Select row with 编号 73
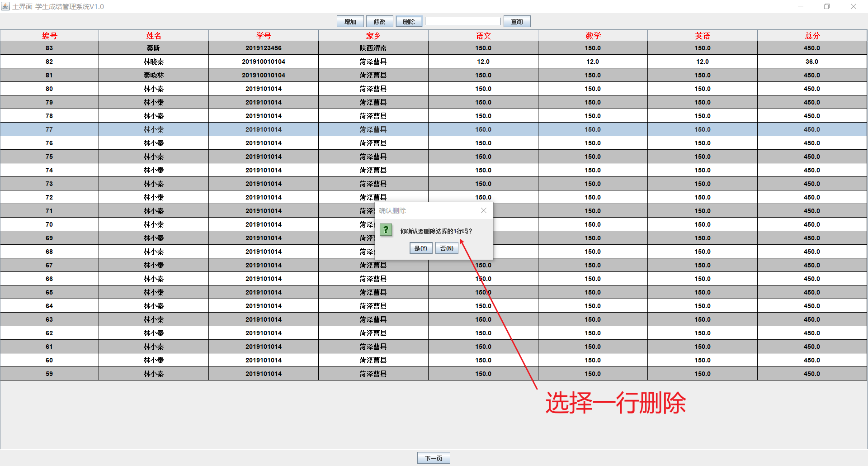This screenshot has height=466, width=868. click(434, 184)
